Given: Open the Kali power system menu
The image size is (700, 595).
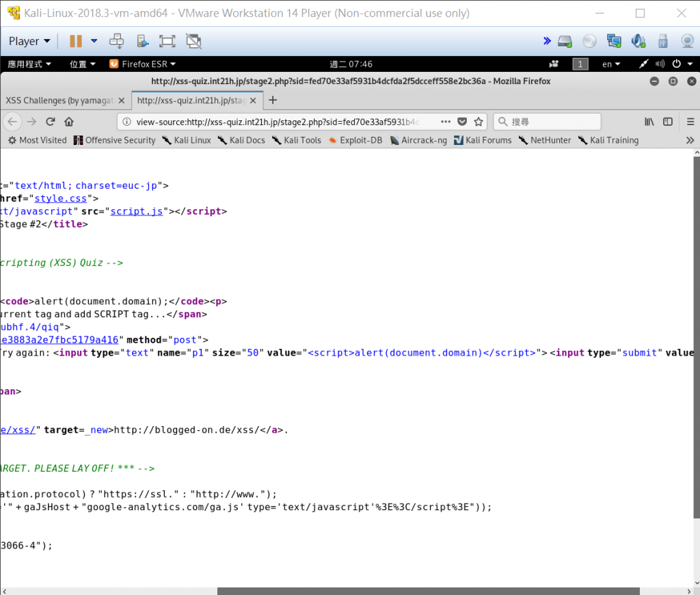Looking at the screenshot, I should 683,64.
